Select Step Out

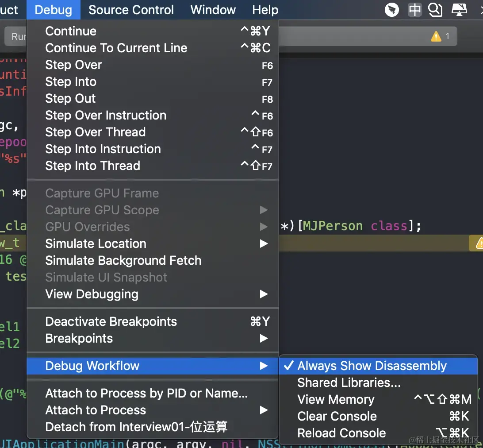coord(153,98)
